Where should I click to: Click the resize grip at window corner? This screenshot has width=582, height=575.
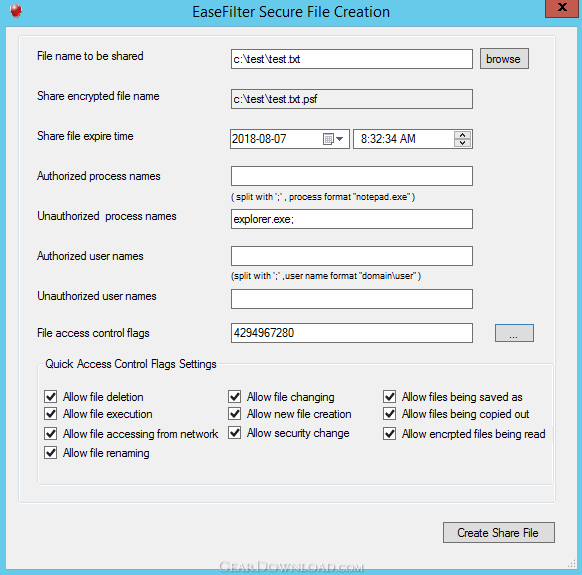[x=572, y=564]
